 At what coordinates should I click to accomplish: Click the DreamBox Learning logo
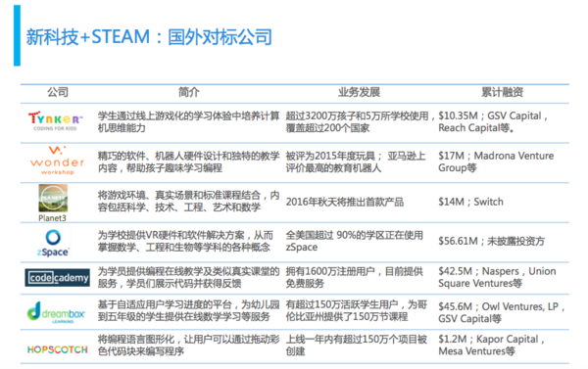coord(56,312)
